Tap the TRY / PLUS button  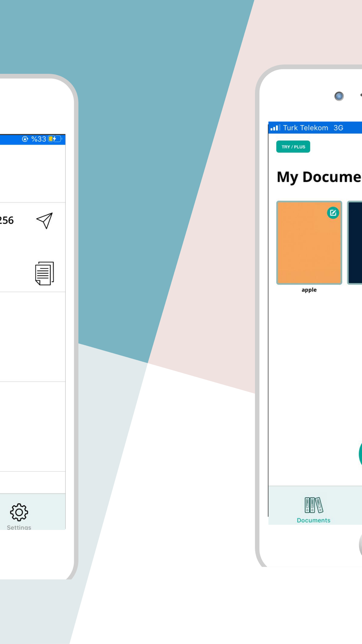click(293, 147)
